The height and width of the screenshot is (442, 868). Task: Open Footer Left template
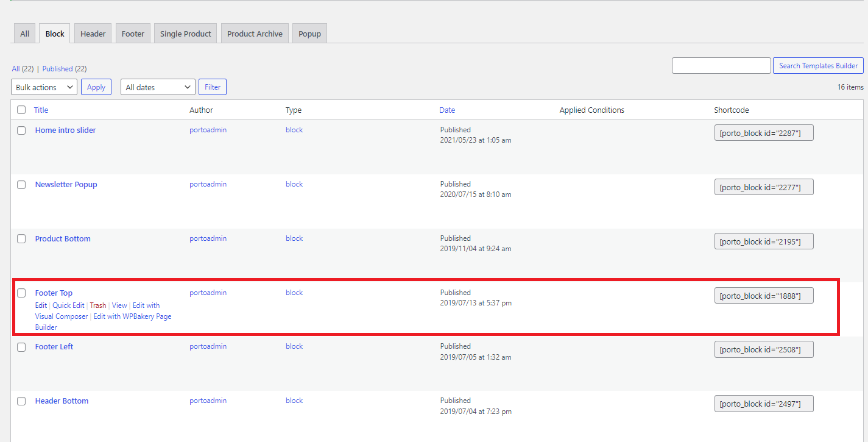pyautogui.click(x=54, y=347)
